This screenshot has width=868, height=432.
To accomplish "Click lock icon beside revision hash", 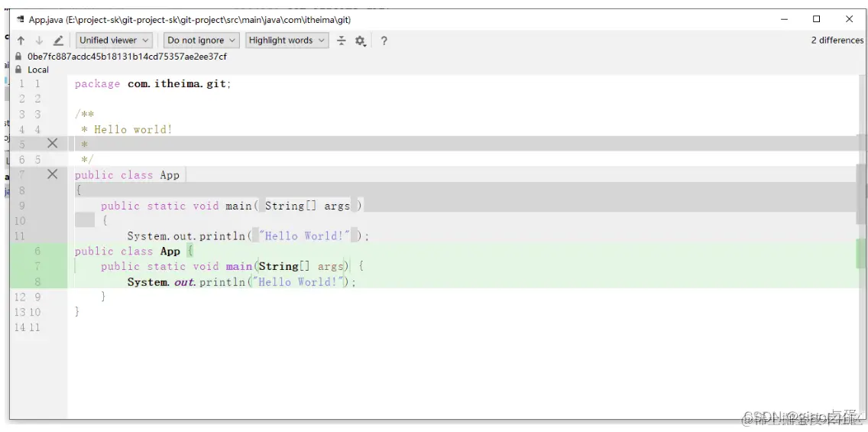I will (18, 57).
